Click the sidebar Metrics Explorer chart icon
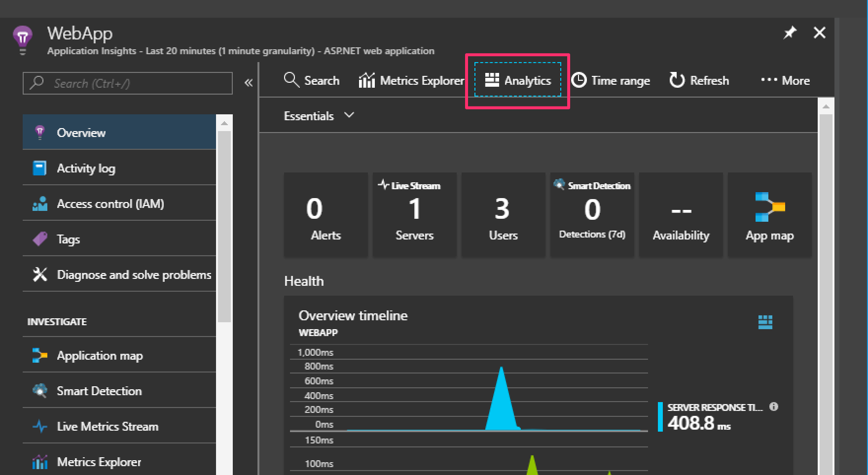 (40, 462)
